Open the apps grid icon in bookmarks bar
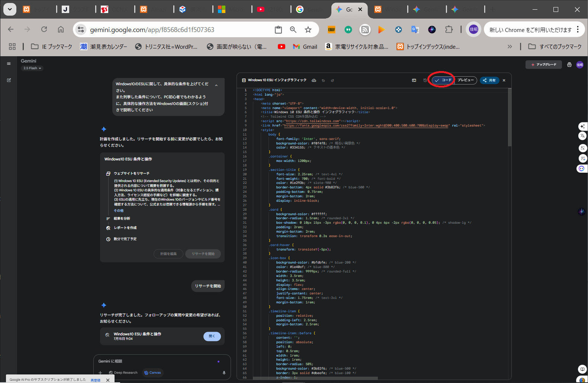Viewport: 588px width, 383px height. click(x=12, y=47)
